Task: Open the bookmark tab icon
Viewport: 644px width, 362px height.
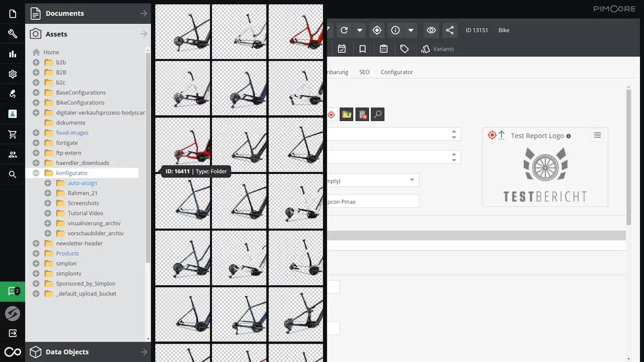Action: pyautogui.click(x=363, y=49)
